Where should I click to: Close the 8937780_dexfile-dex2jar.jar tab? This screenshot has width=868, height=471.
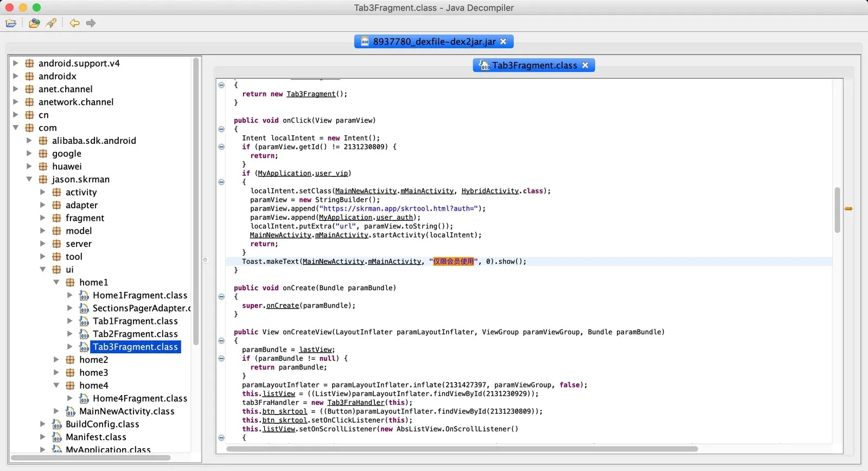(503, 41)
